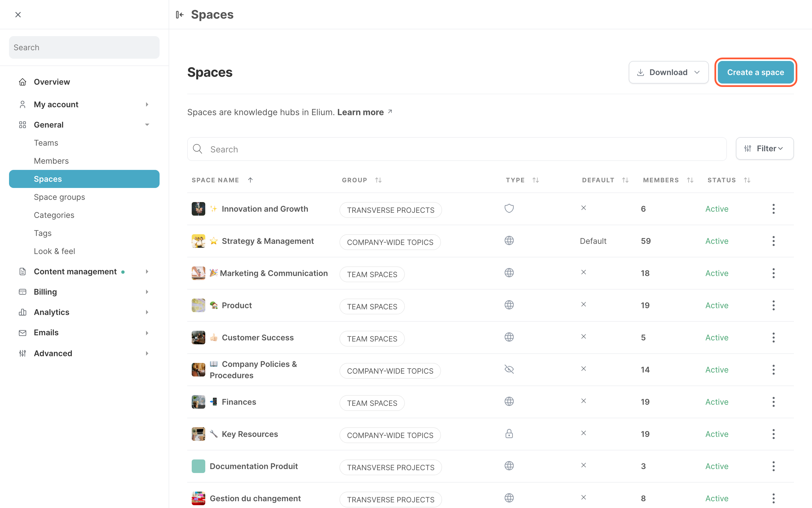Click the shield type icon for Innovation and Growth
812x508 pixels.
pos(509,208)
